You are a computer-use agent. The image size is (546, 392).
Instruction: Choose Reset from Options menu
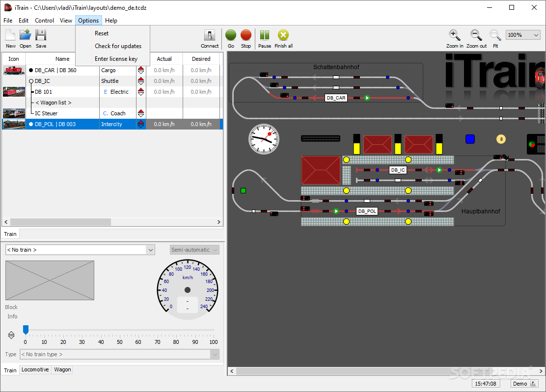pos(113,33)
